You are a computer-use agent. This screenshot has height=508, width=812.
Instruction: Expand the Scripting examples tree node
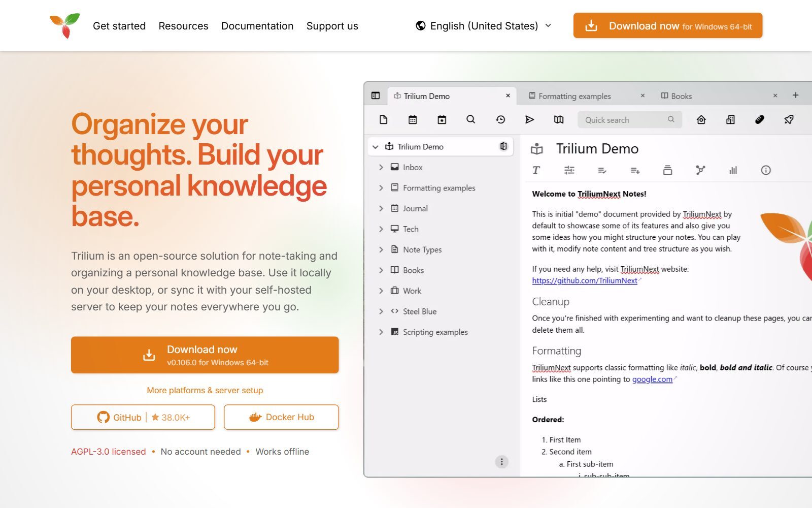[x=381, y=332]
